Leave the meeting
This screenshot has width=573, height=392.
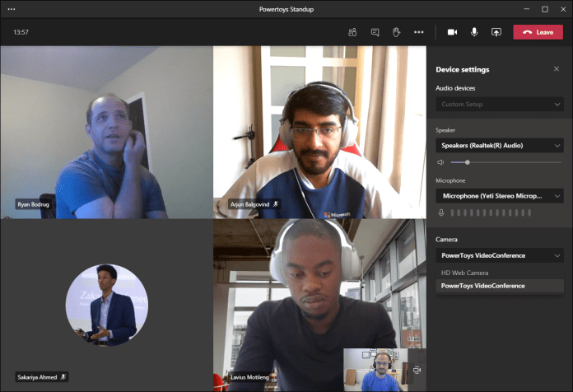tap(538, 32)
